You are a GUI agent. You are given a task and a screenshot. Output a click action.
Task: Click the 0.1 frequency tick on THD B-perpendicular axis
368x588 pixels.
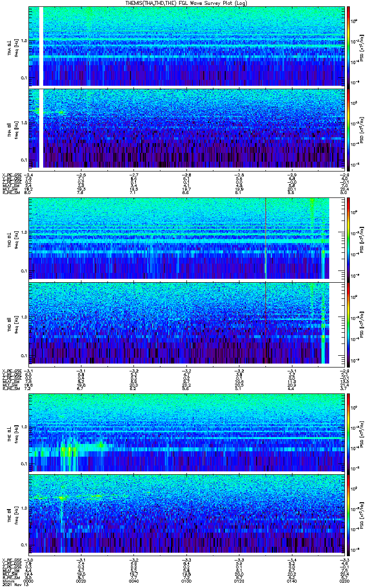23,271
